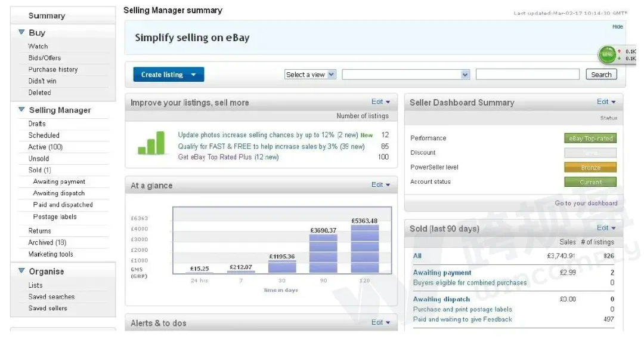644x342 pixels.
Task: Follow the 'Go to your dashboard' link
Action: pos(586,203)
